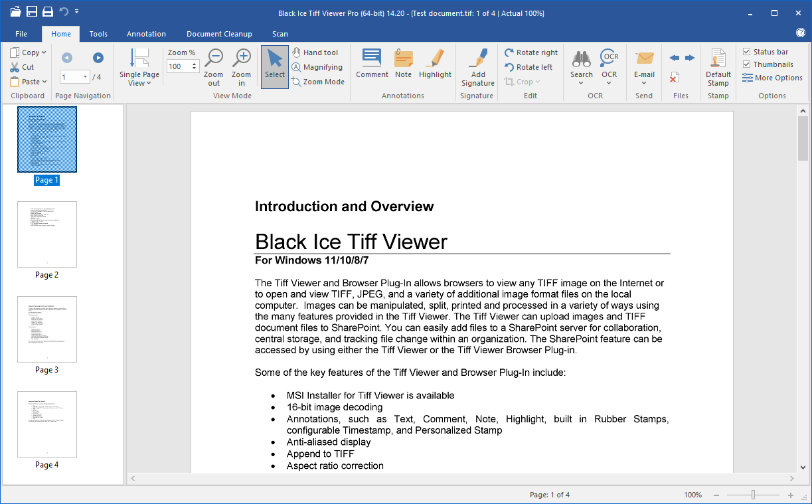The image size is (812, 504).
Task: Apply the Default Stamp
Action: (718, 60)
